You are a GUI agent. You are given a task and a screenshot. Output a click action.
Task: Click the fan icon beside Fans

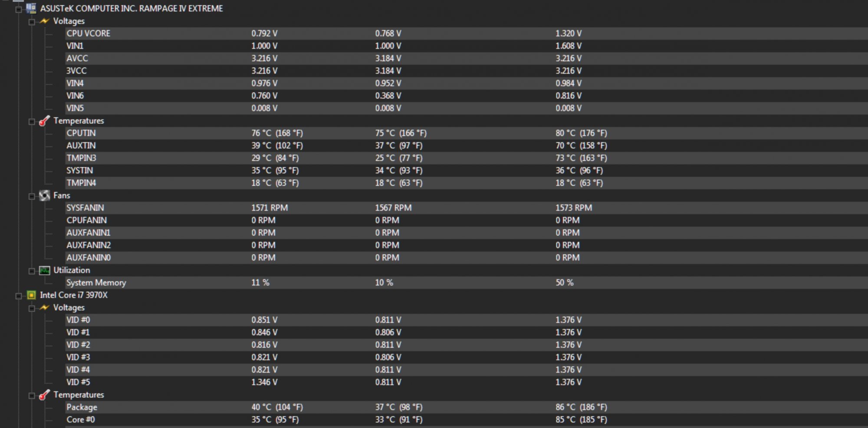tap(44, 196)
